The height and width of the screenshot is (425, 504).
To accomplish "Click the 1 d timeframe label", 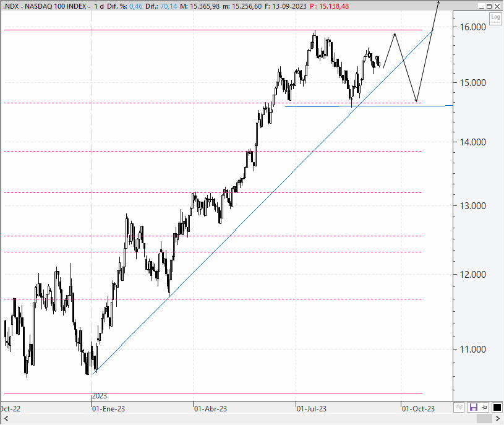I will pyautogui.click(x=99, y=6).
